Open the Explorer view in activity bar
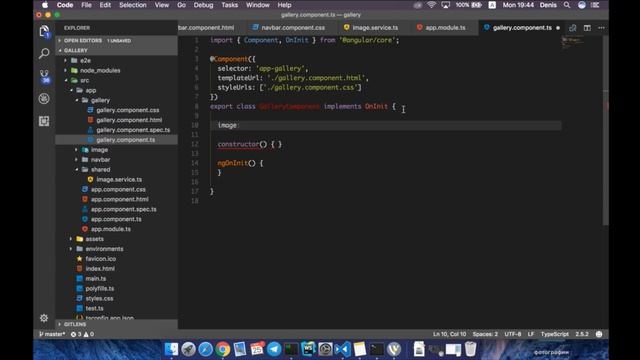 (x=44, y=31)
